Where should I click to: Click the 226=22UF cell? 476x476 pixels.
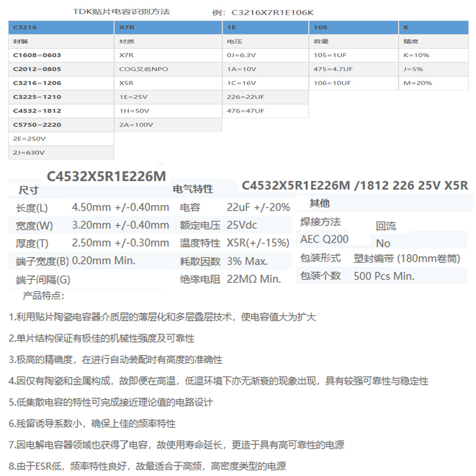[x=266, y=97]
